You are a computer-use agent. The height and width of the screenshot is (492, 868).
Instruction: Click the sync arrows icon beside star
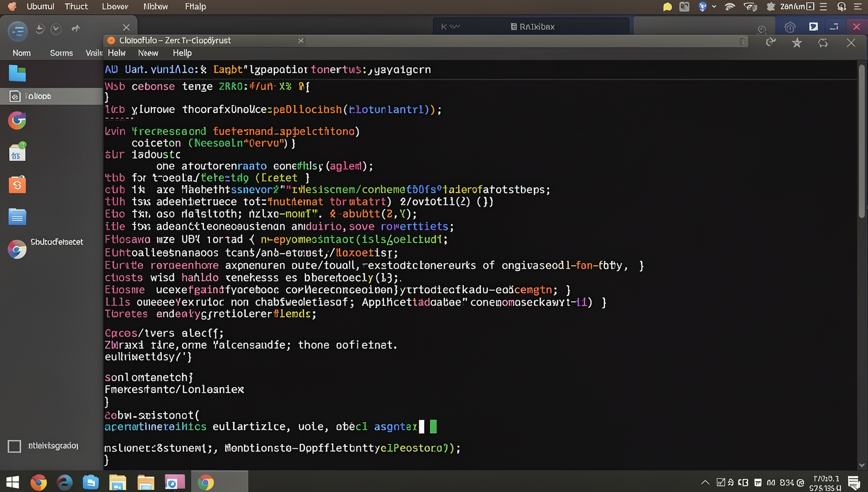point(823,42)
